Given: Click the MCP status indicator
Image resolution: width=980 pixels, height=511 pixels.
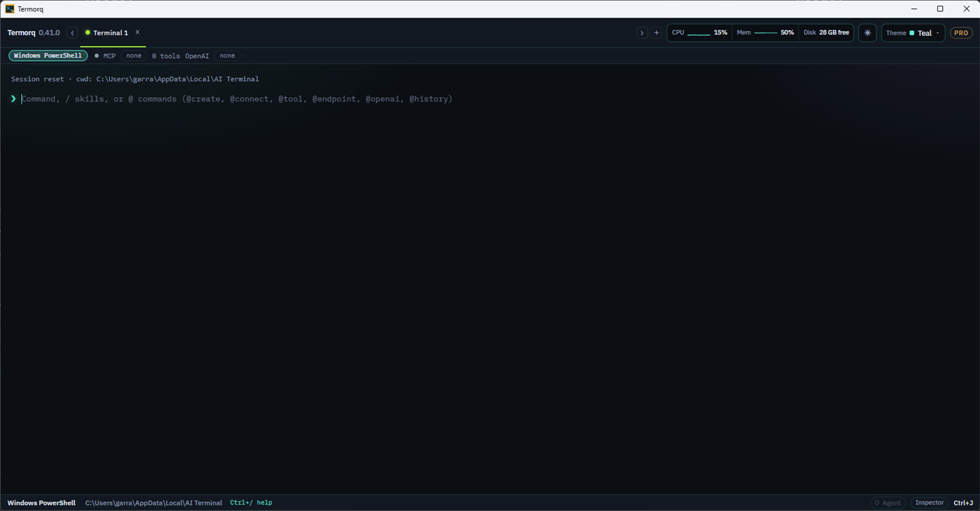Looking at the screenshot, I should point(105,56).
